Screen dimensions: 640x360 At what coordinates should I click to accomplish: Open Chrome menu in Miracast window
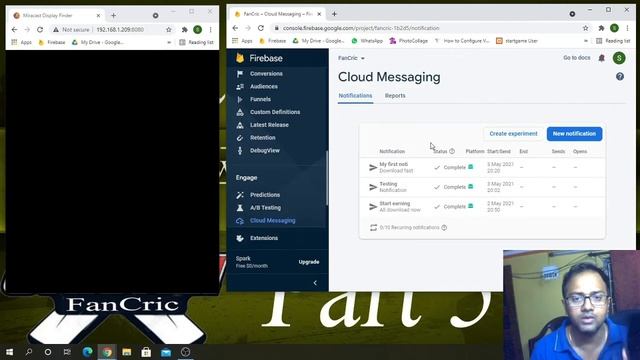[210, 29]
